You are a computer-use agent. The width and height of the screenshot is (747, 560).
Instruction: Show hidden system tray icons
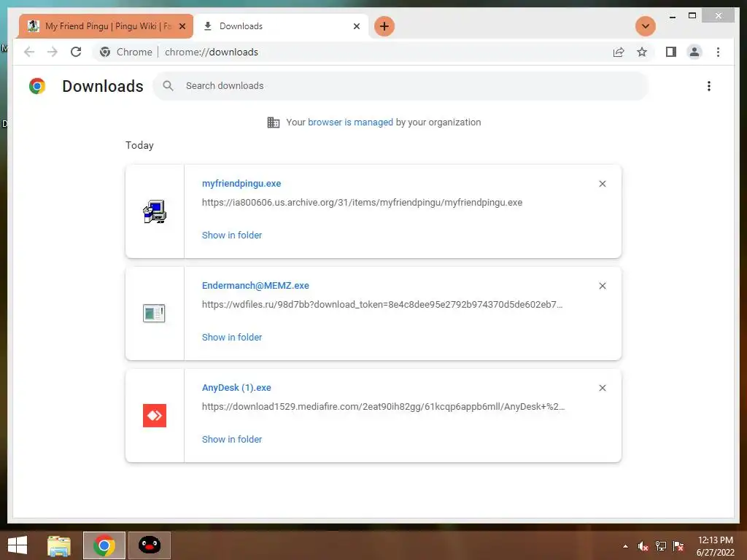(625, 546)
